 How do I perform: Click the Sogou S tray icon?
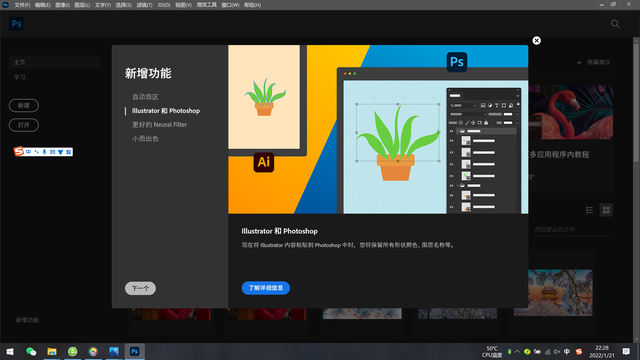click(579, 351)
